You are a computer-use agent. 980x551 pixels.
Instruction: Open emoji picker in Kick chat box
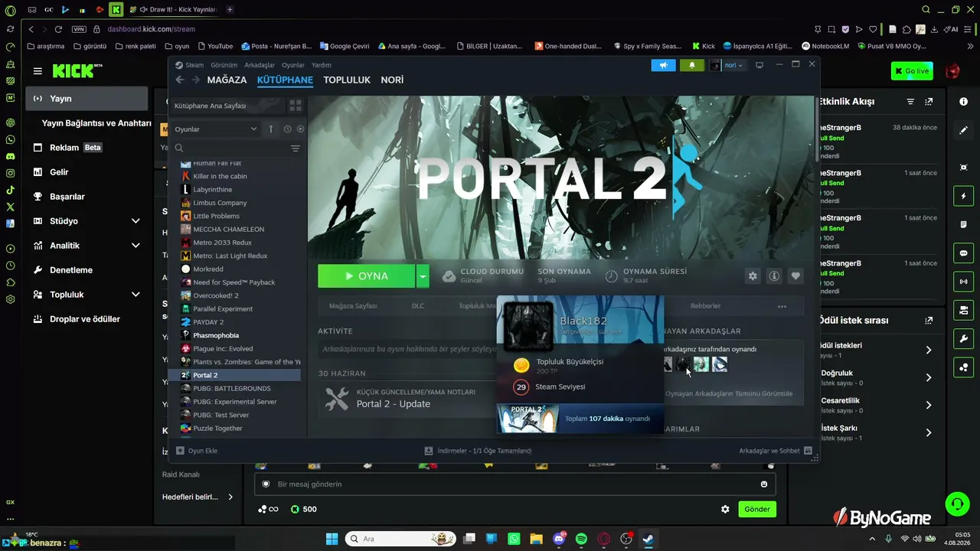763,484
